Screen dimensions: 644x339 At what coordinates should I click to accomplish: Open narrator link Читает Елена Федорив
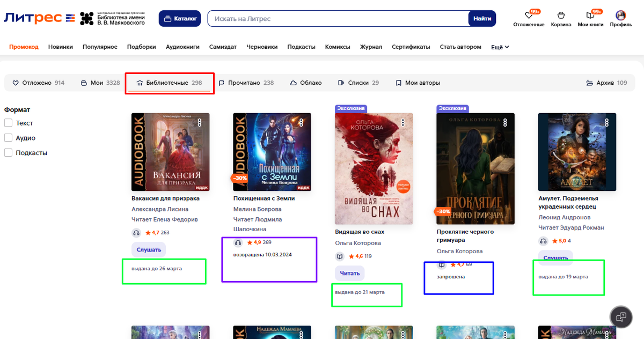165,219
